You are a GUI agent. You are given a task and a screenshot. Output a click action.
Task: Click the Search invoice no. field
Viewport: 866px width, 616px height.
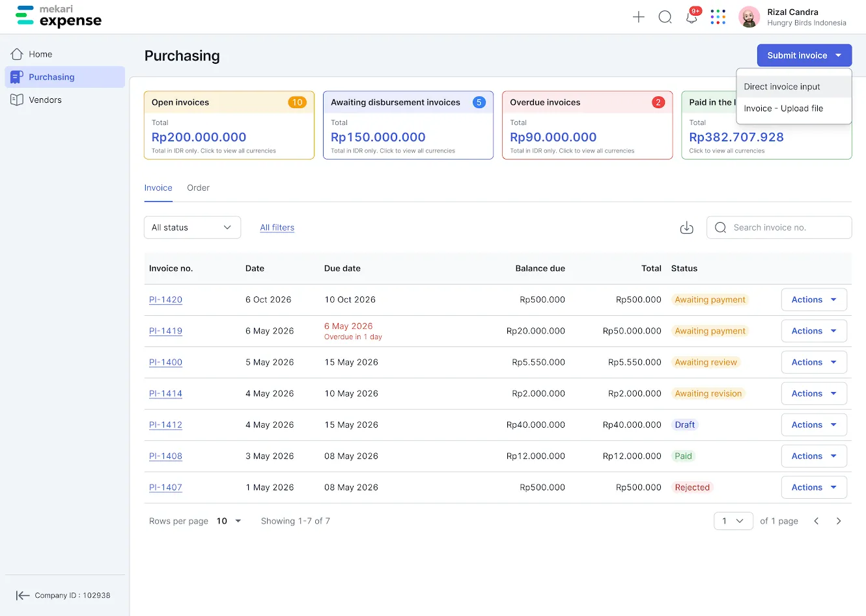tap(779, 227)
